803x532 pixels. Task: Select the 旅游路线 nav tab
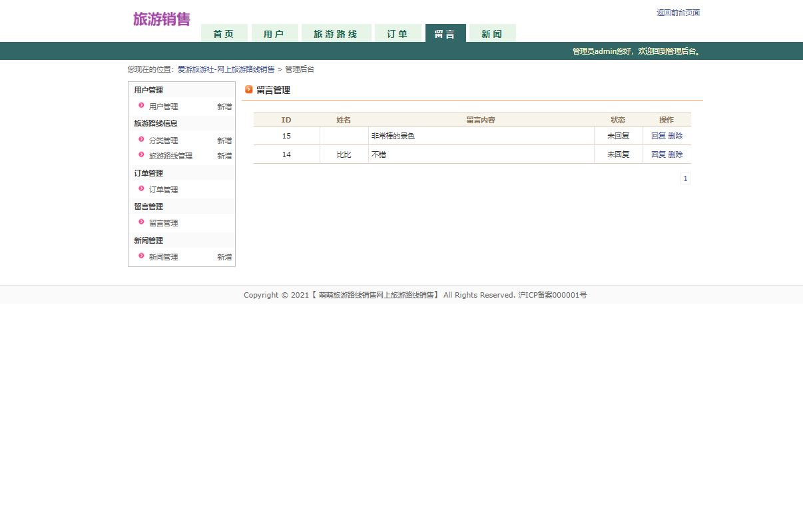pyautogui.click(x=336, y=33)
